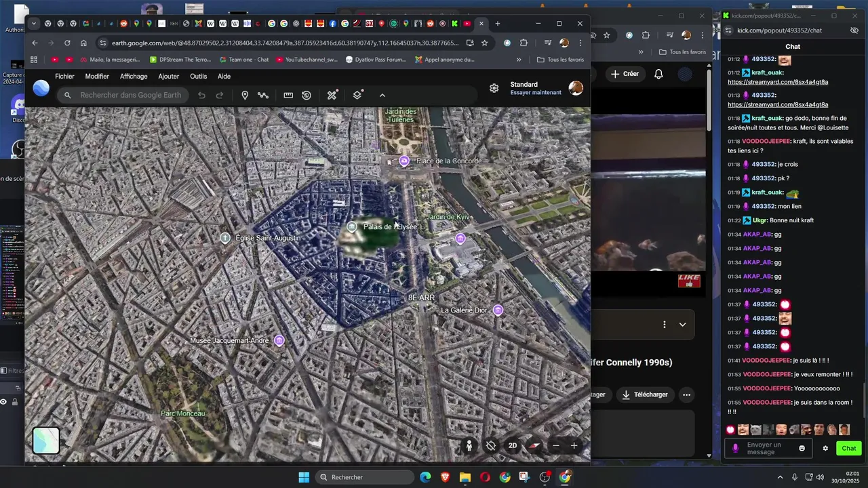Image resolution: width=868 pixels, height=488 pixels.
Task: Select the La Galerie Dior marker
Action: coord(498,310)
